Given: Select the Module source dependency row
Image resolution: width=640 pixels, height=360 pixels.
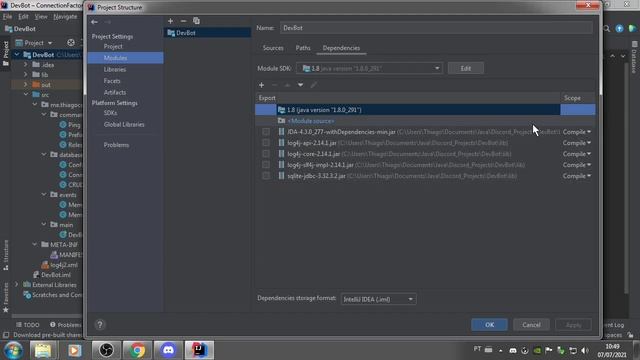Looking at the screenshot, I should 424,121.
